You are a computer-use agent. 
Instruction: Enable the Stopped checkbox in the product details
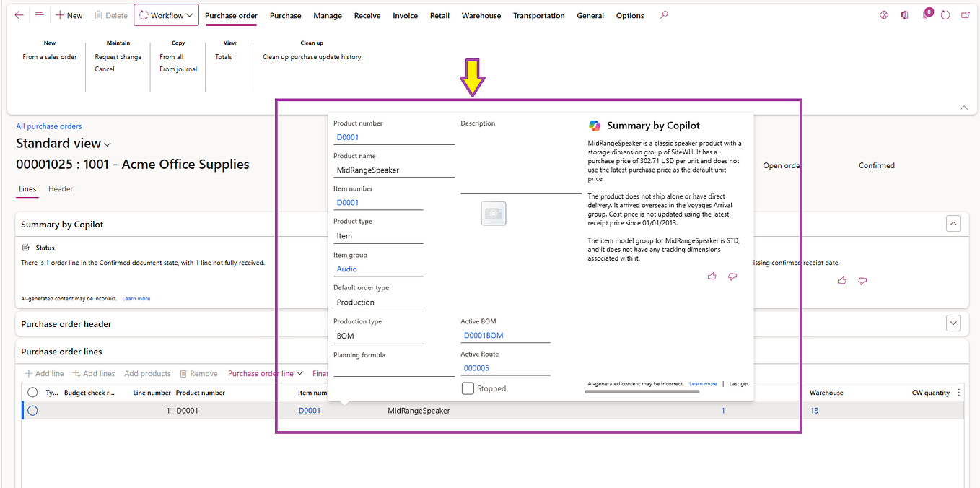tap(468, 388)
